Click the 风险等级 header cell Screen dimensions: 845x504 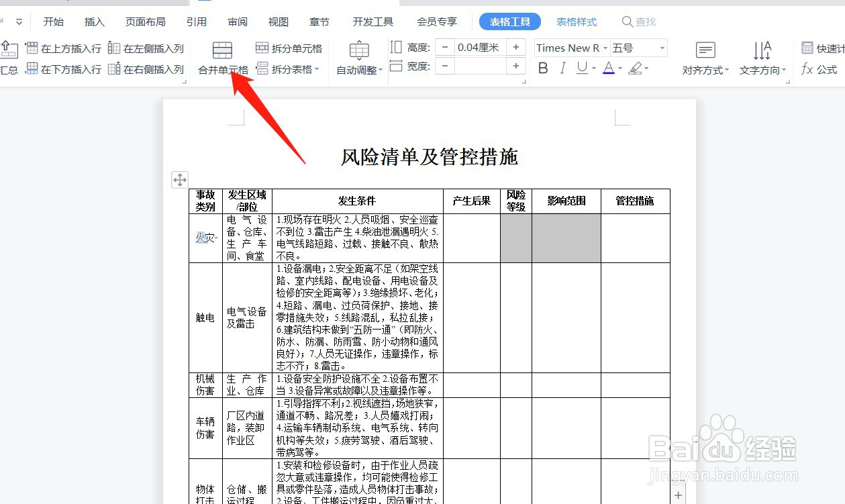(515, 201)
